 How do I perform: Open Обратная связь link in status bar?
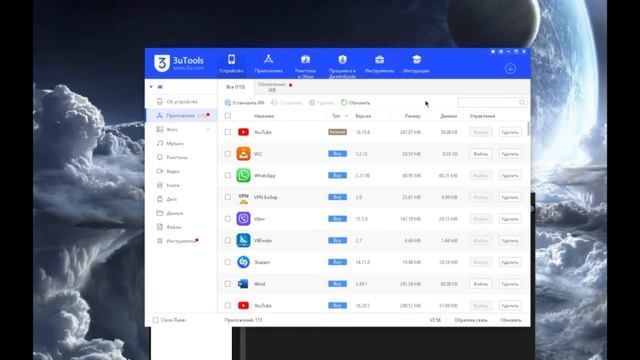click(471, 320)
